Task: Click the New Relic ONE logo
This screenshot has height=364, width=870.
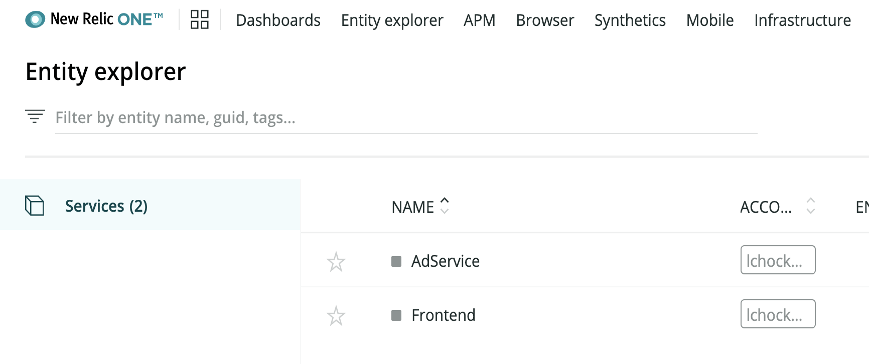Action: (x=94, y=19)
